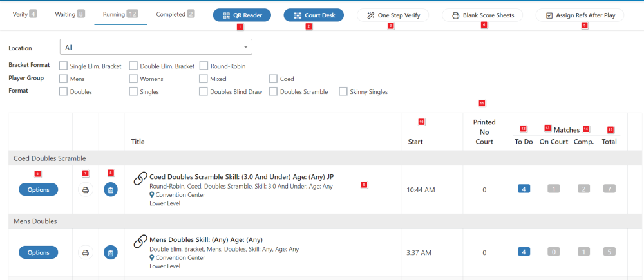This screenshot has height=280, width=644.
Task: Check Doubles Scramble format
Action: (x=273, y=91)
